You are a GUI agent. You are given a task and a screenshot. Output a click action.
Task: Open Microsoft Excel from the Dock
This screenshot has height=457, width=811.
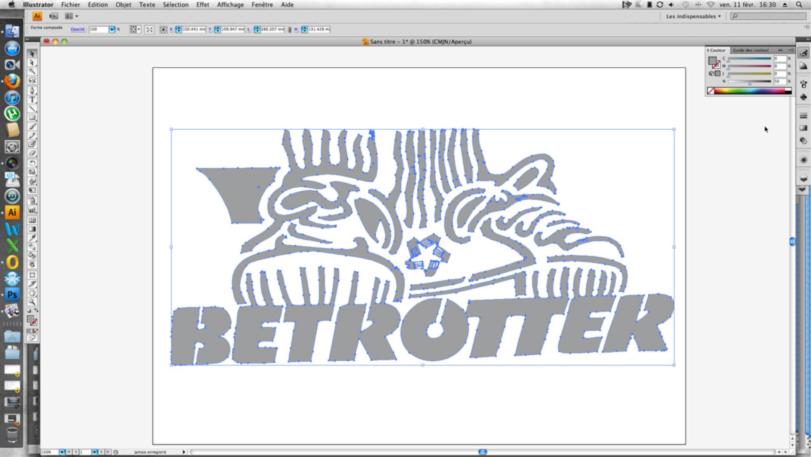pyautogui.click(x=12, y=246)
